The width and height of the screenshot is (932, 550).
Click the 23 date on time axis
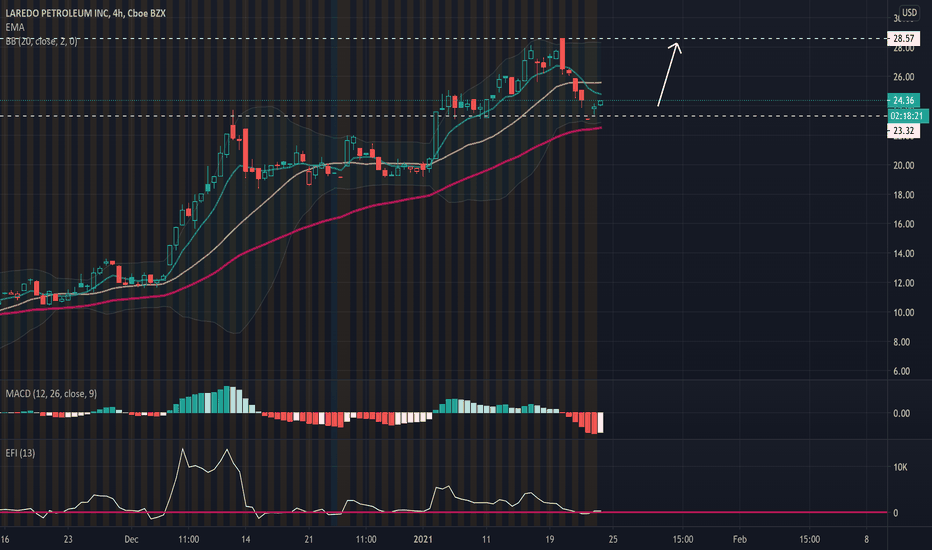point(68,539)
